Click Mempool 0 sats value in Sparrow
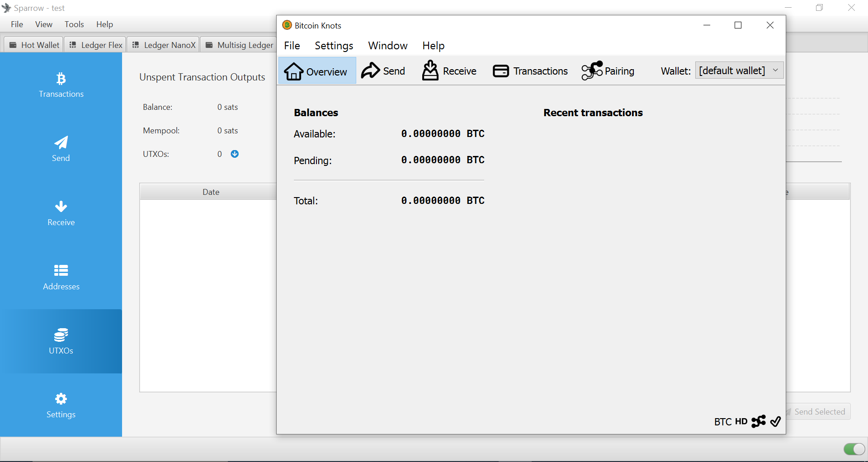Screen dimensions: 868x462 [x=227, y=131]
